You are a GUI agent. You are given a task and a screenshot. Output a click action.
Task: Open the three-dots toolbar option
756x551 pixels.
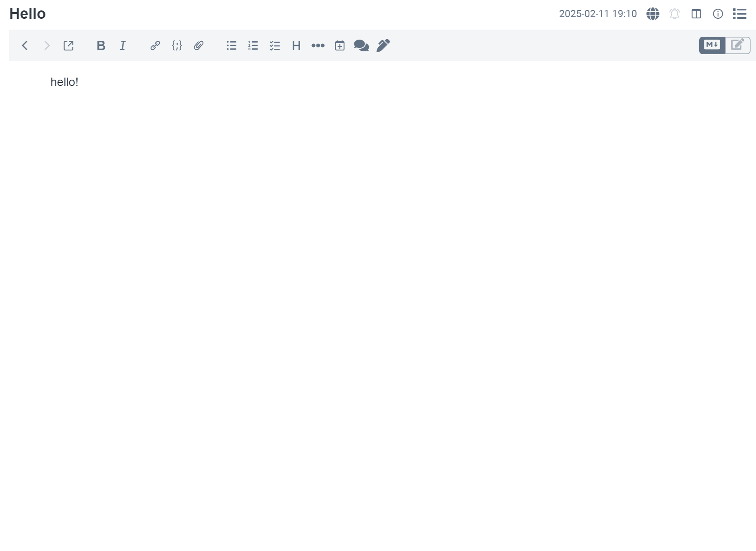[318, 45]
